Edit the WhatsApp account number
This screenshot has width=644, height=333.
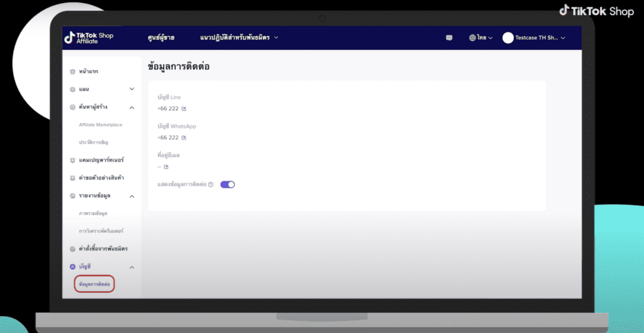pos(184,138)
